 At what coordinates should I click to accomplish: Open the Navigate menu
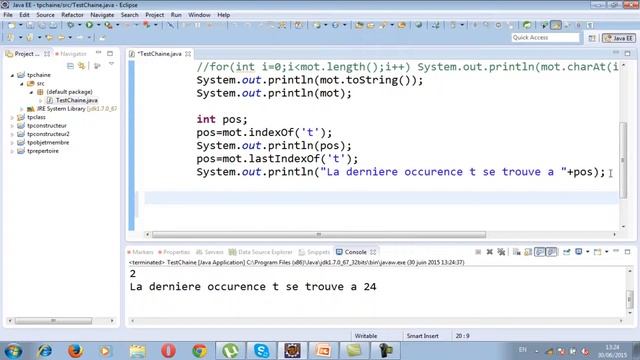(x=102, y=15)
